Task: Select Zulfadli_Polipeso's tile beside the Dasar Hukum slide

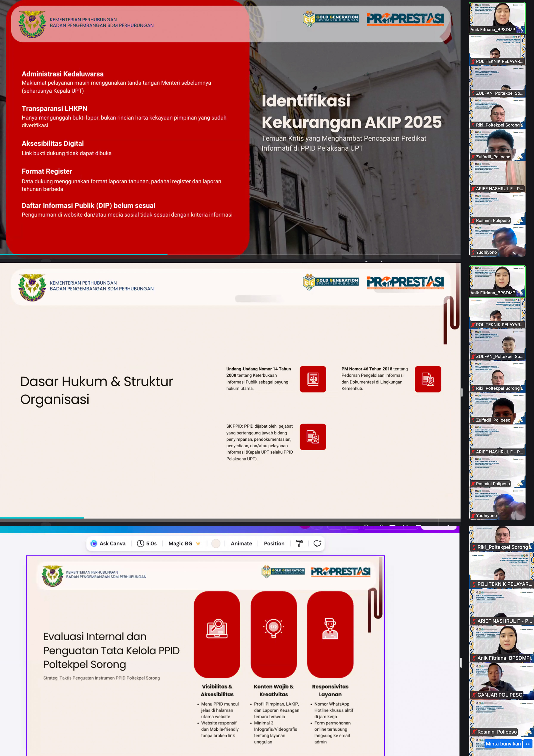Action: (x=497, y=408)
